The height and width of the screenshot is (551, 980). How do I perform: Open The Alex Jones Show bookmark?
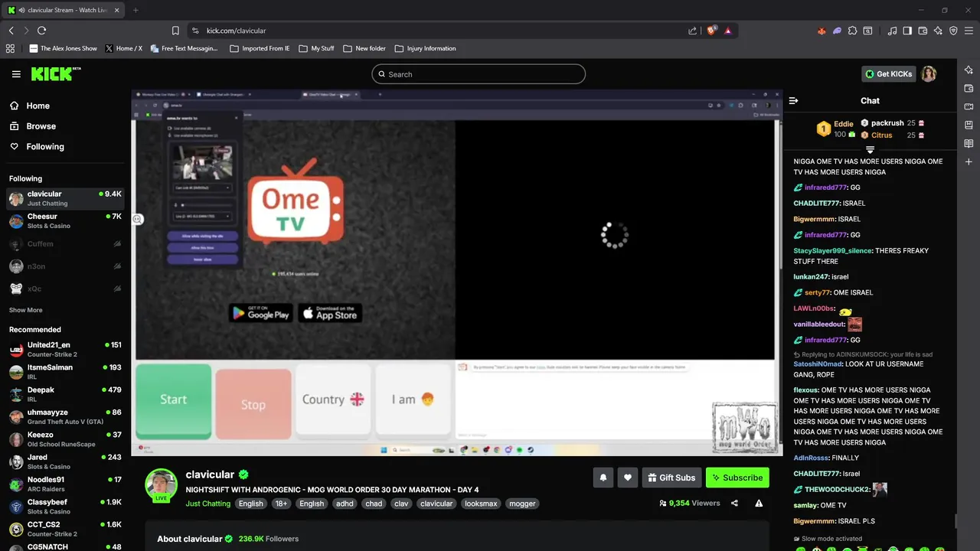(64, 48)
